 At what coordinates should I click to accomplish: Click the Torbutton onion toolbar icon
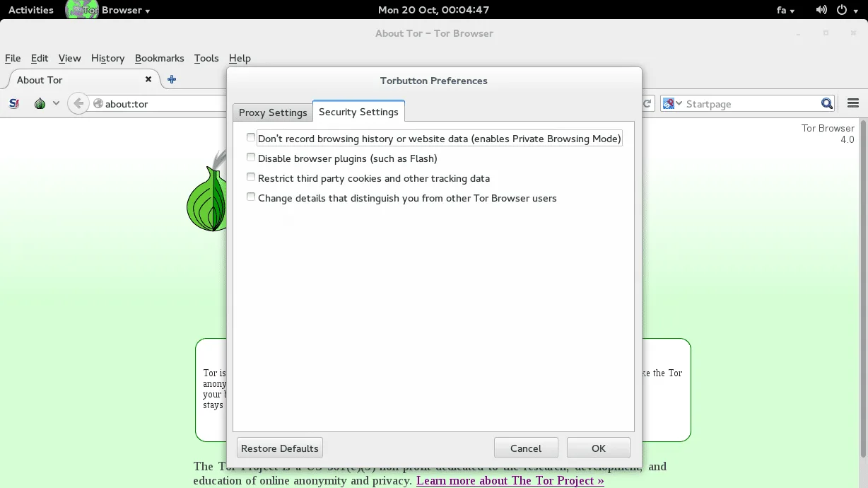[40, 104]
